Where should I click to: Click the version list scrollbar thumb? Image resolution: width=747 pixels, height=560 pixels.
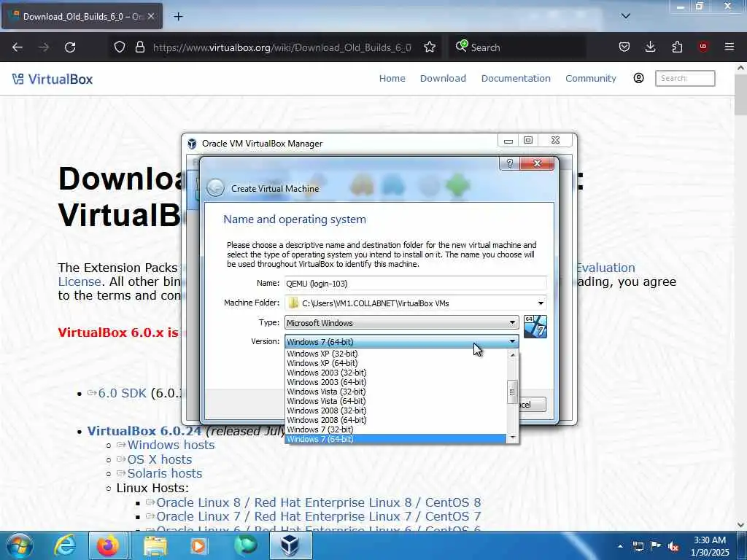point(512,392)
